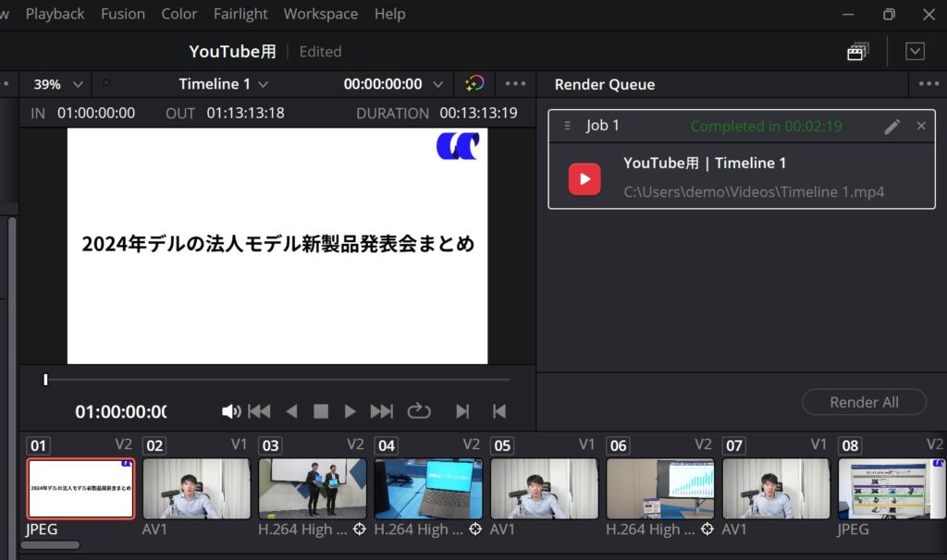
Task: Jump to first frame with skip-back button
Action: (260, 411)
